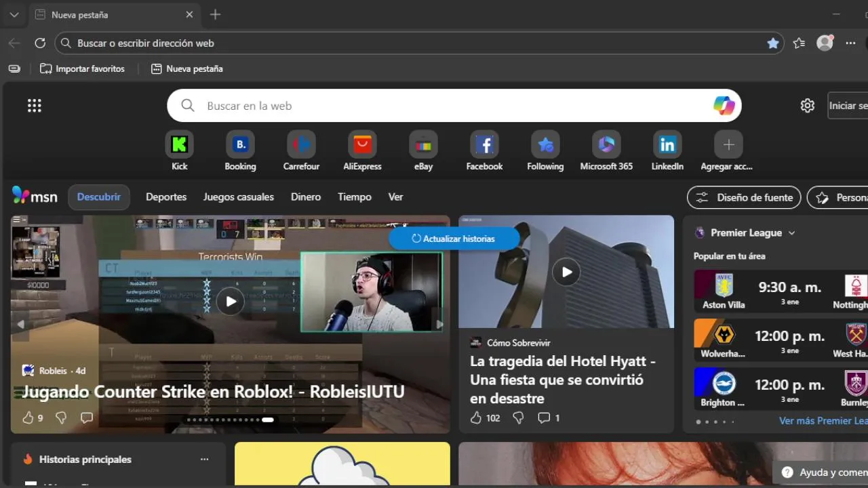Open the Facebook shortcut icon
The image size is (868, 488).
tap(484, 144)
